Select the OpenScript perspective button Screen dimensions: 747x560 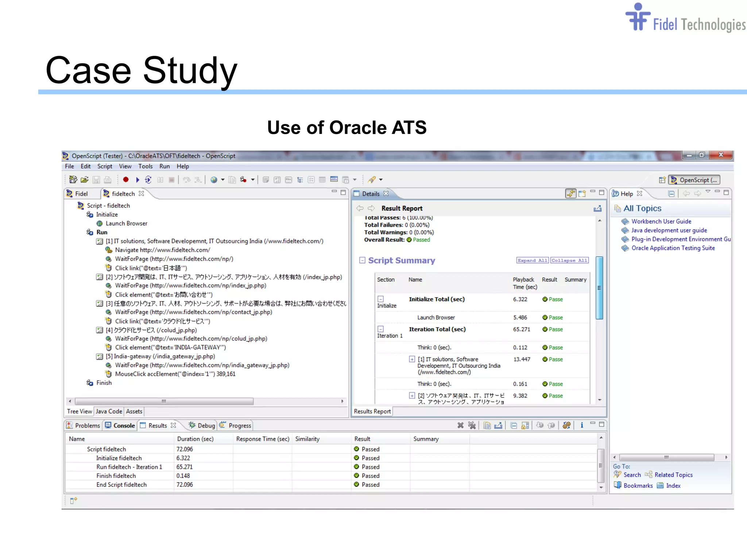694,180
